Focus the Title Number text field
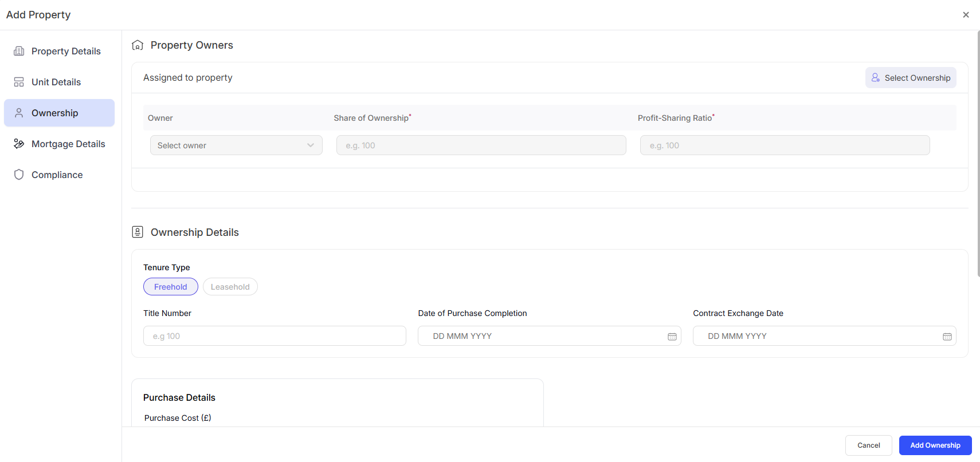The height and width of the screenshot is (462, 980). 275,336
